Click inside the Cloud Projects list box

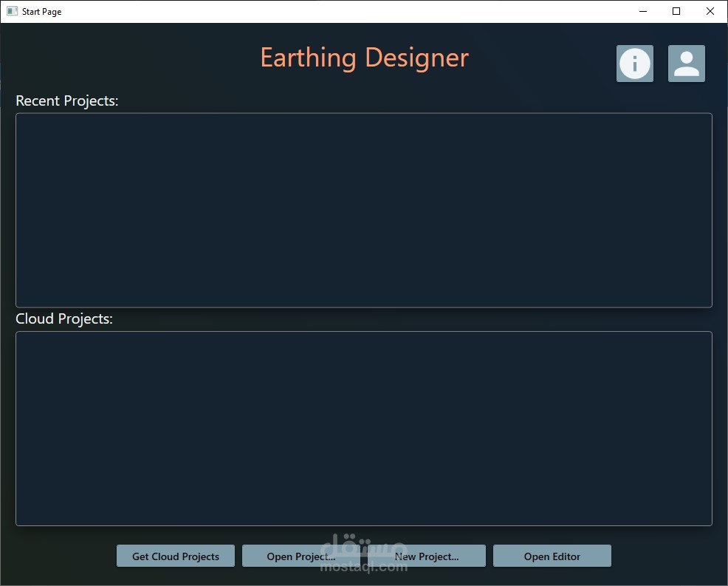point(364,429)
